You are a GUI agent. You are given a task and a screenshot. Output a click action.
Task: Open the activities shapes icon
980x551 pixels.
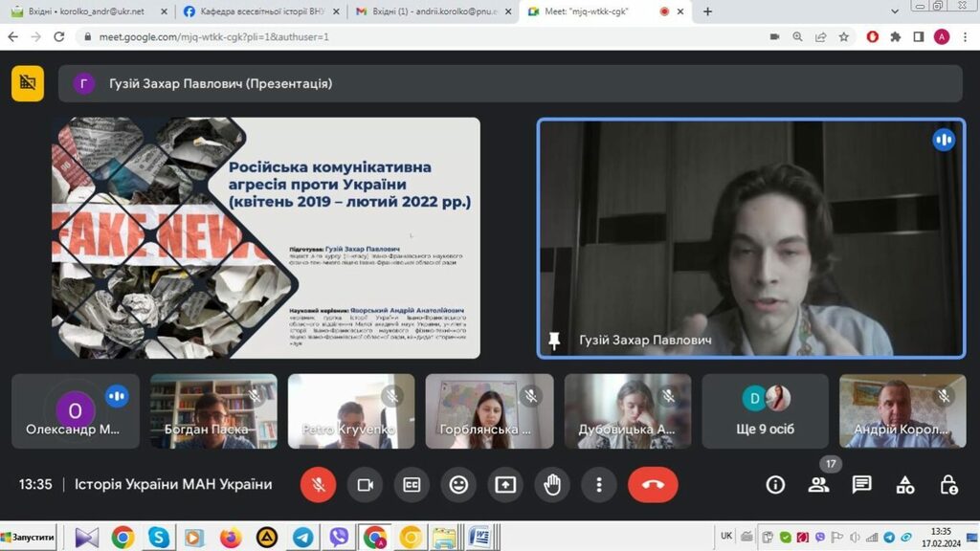pos(905,485)
